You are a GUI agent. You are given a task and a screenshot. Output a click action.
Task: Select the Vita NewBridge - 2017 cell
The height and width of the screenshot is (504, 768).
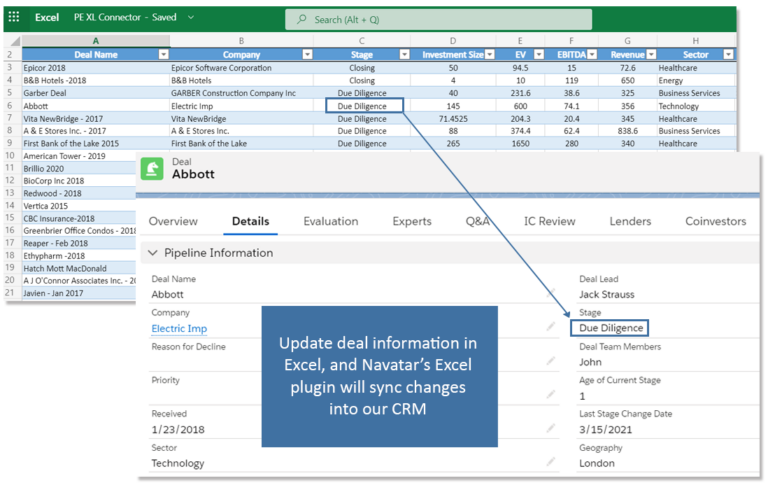coord(96,119)
